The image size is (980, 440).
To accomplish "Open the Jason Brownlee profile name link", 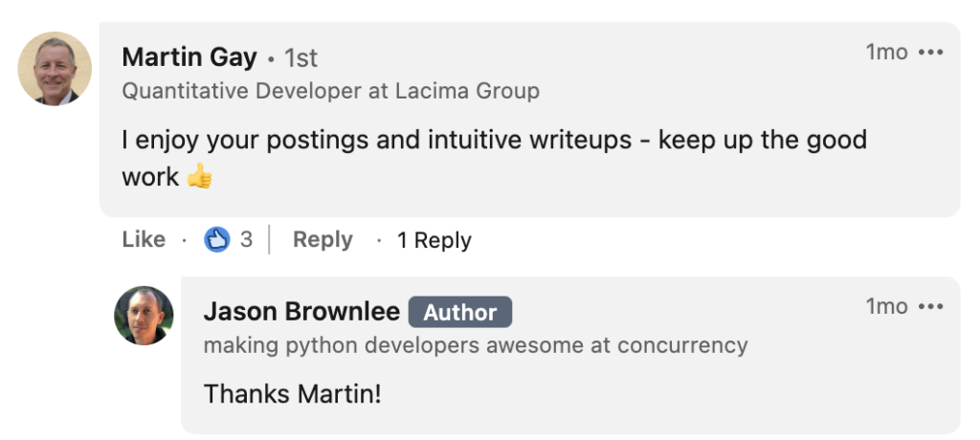I will pos(301,312).
